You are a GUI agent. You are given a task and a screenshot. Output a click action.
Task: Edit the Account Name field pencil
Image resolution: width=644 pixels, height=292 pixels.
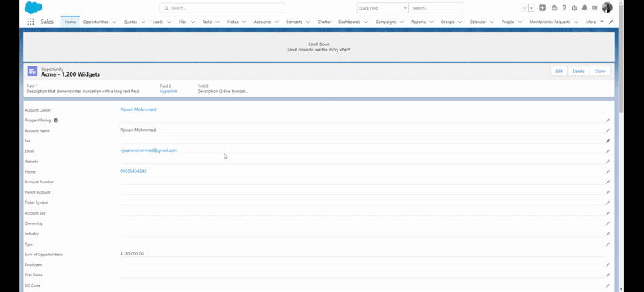point(608,130)
